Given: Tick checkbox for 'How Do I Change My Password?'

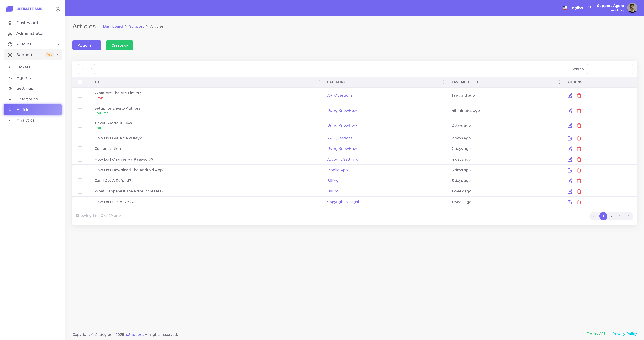Looking at the screenshot, I should point(80,159).
